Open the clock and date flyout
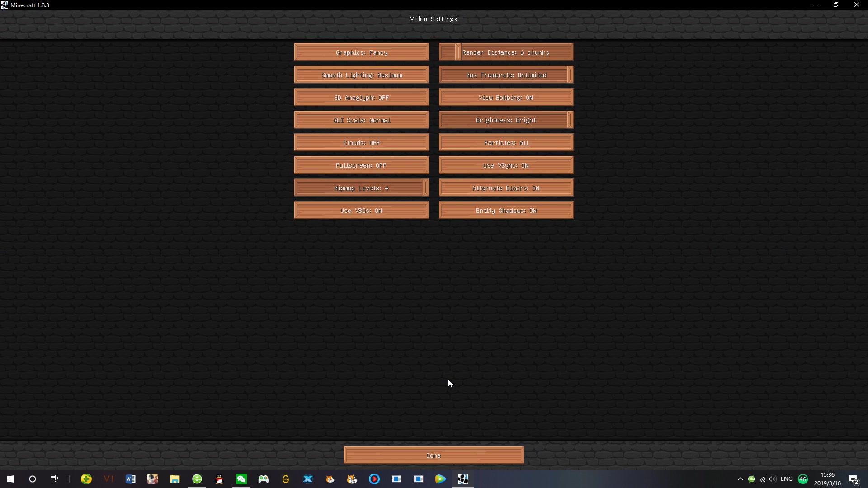Screen dimensions: 868x488 click(x=827, y=479)
